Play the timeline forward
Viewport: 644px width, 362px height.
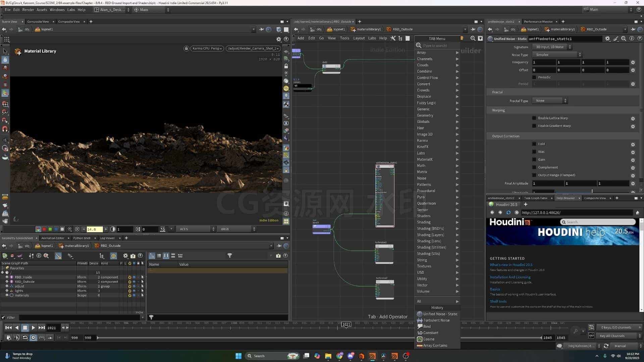tap(33, 328)
